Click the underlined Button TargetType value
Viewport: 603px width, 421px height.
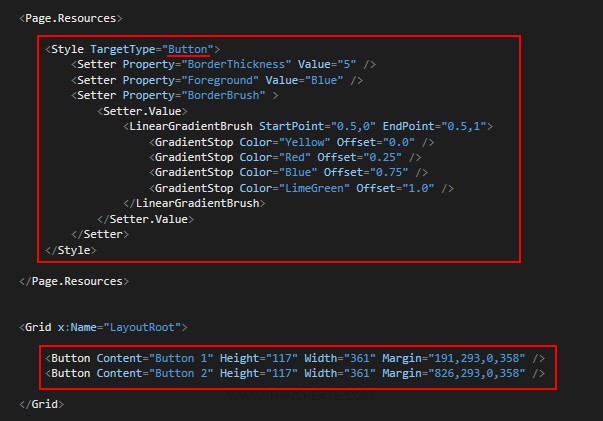coord(189,49)
